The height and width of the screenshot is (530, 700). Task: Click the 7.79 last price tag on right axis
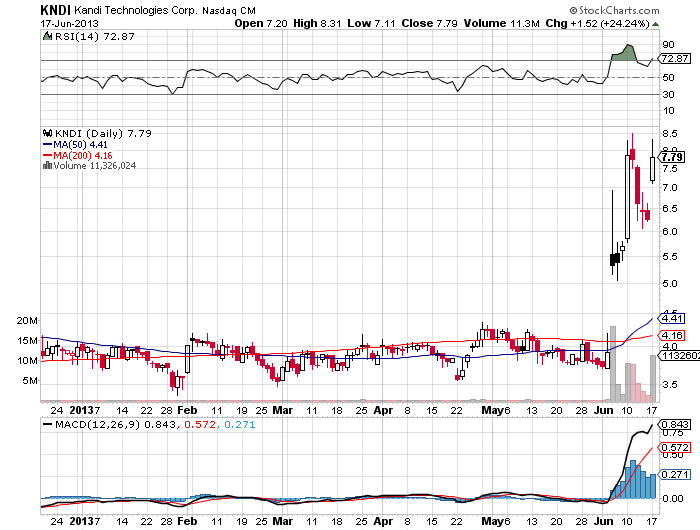coord(672,157)
